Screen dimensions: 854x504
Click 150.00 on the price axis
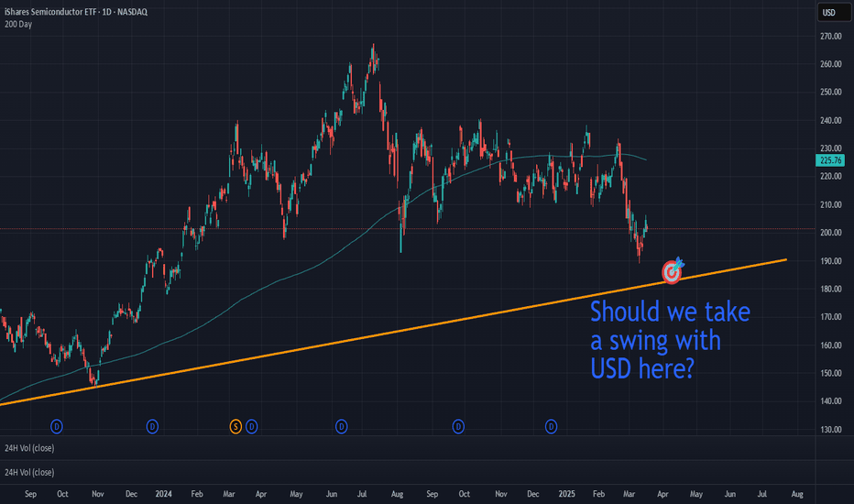tap(830, 373)
